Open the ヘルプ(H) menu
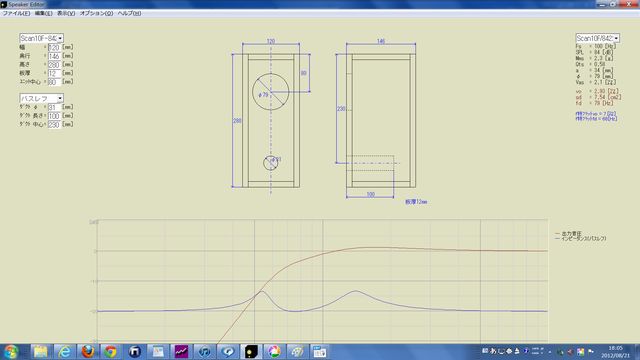Screen dimensions: 640x360 tap(129, 13)
